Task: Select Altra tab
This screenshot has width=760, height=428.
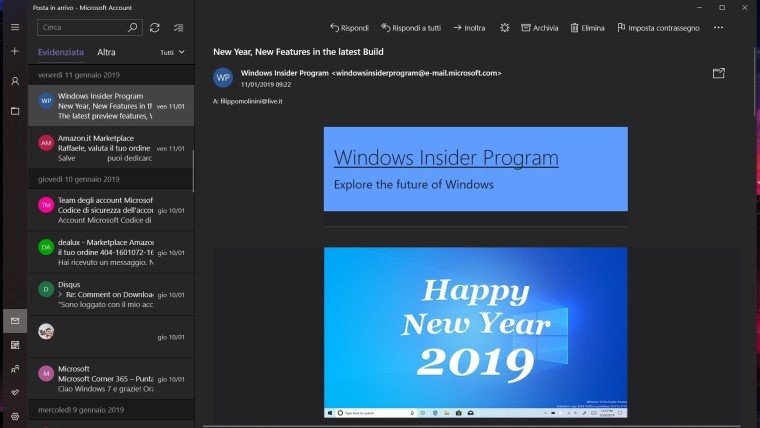Action: click(106, 52)
